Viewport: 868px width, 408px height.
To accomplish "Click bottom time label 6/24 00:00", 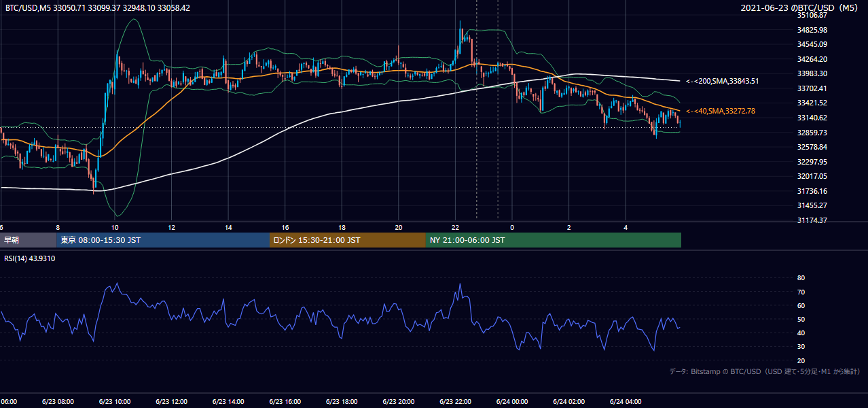I will (x=512, y=402).
